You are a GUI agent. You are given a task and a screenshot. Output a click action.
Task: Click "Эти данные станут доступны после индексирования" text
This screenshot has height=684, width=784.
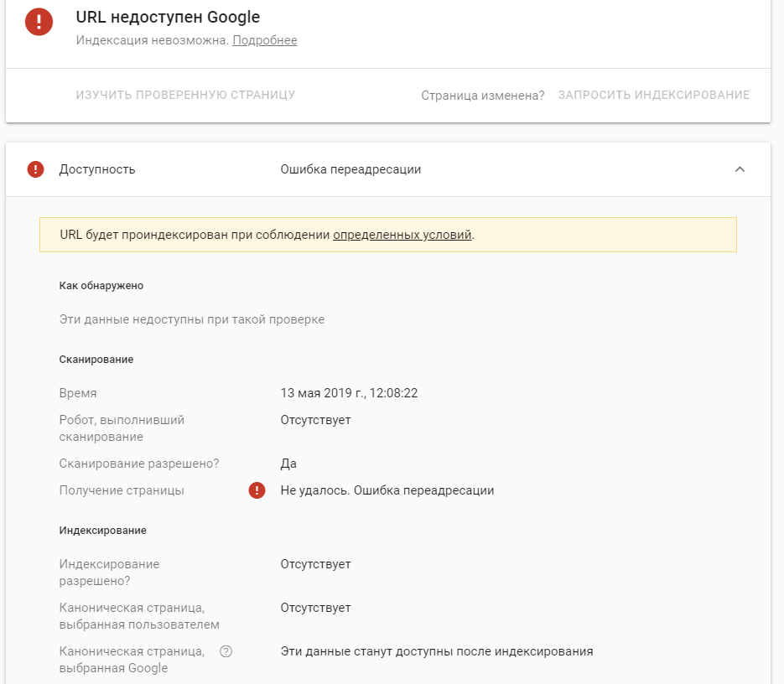437,651
